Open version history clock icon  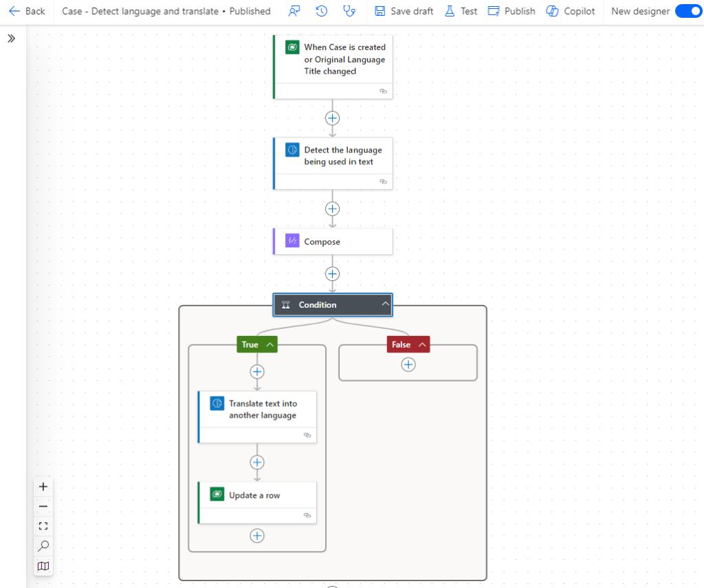tap(322, 11)
